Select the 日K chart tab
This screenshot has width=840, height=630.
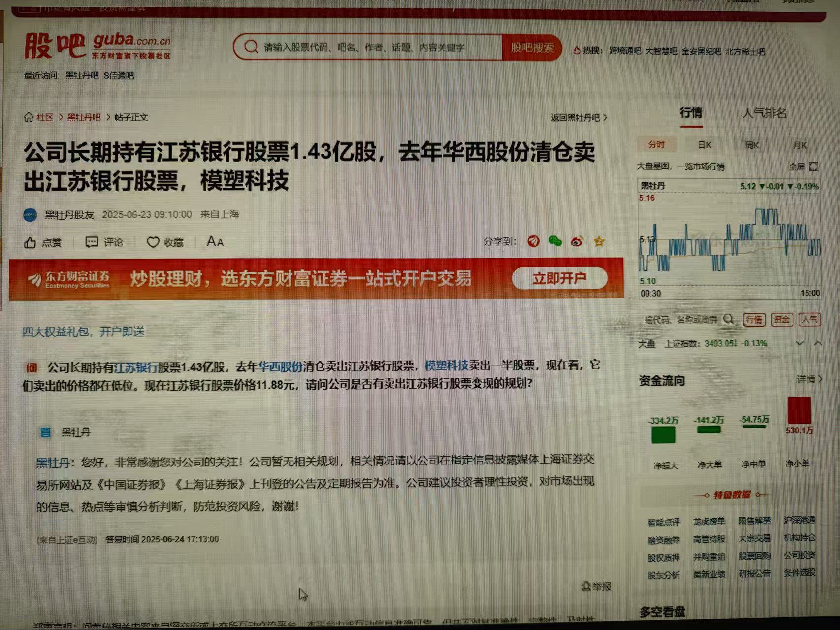(x=704, y=145)
